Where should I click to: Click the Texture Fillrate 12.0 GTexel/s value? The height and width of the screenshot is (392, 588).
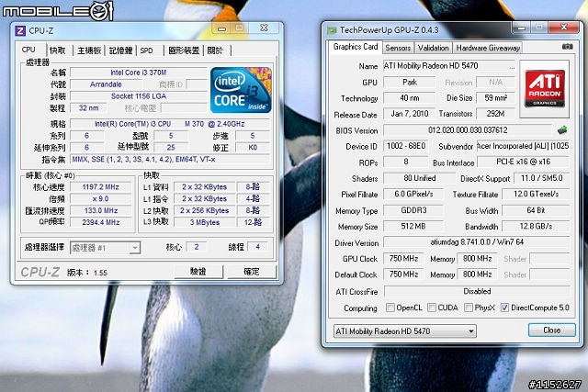(536, 194)
